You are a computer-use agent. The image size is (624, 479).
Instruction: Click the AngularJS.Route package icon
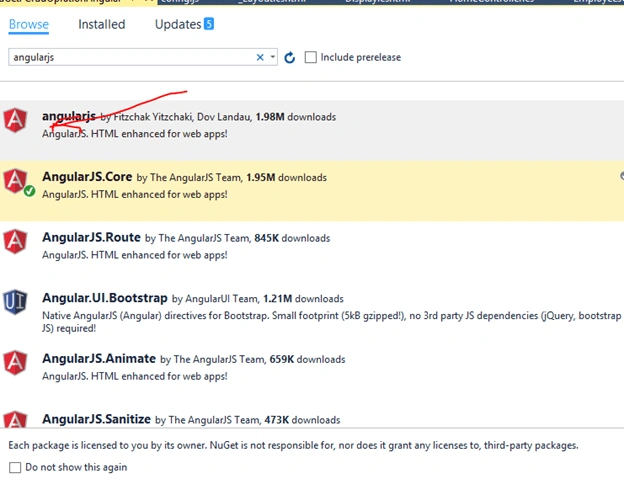[15, 241]
